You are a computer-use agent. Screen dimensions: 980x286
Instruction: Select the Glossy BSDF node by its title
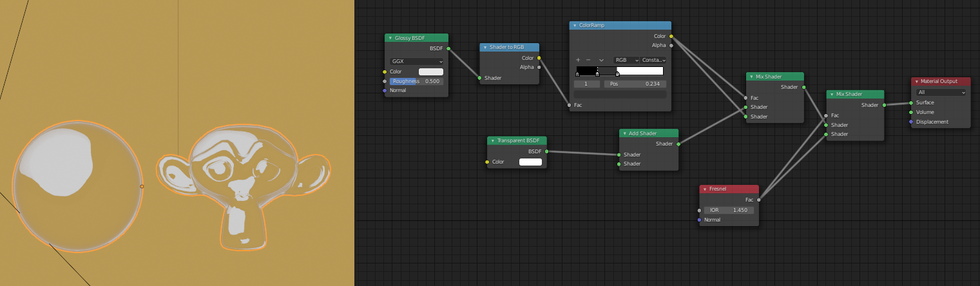[x=410, y=38]
